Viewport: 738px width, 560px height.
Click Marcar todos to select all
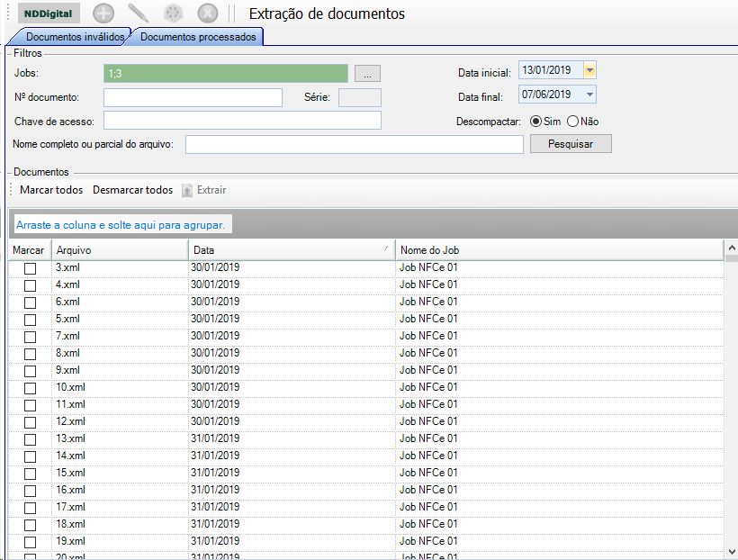[x=51, y=191]
